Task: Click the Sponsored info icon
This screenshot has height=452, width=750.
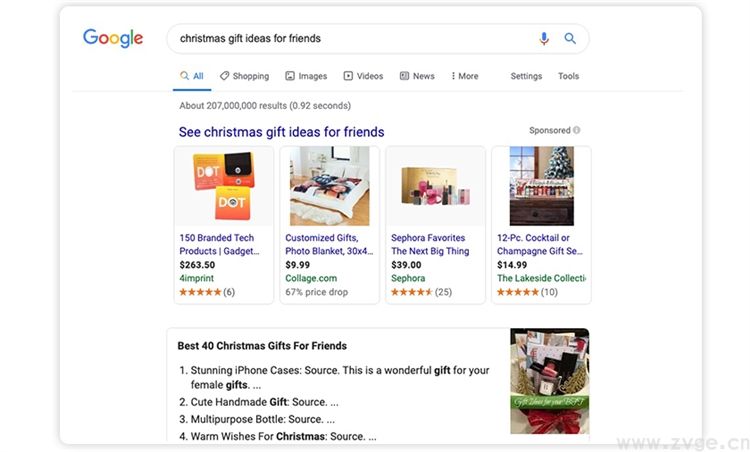Action: click(x=577, y=130)
